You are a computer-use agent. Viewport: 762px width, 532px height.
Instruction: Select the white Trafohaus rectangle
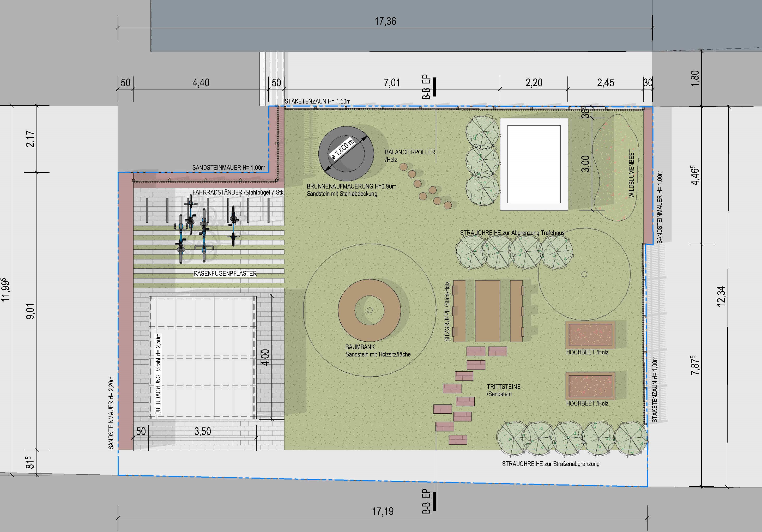coord(534,164)
